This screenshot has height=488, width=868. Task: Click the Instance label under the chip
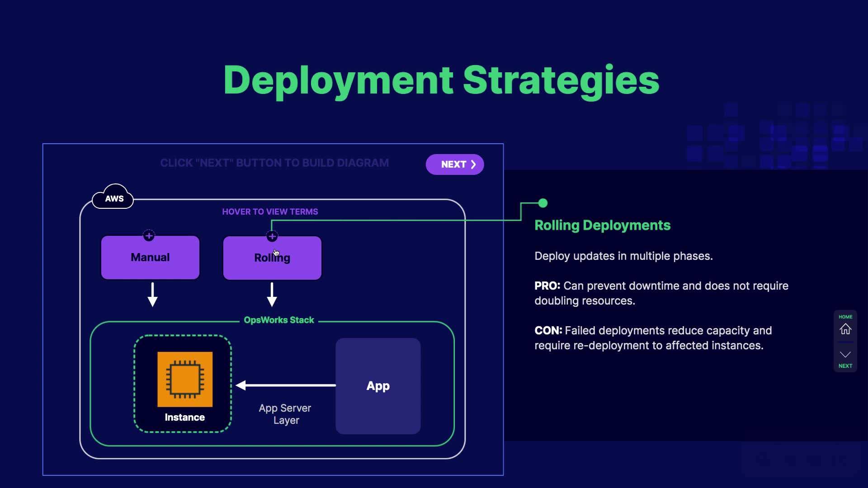point(184,417)
